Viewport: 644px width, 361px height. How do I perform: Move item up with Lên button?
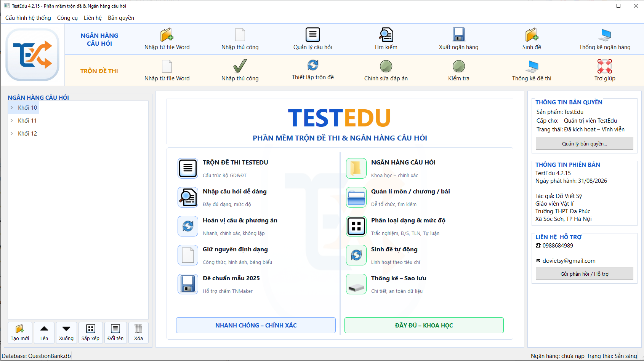pos(44,333)
